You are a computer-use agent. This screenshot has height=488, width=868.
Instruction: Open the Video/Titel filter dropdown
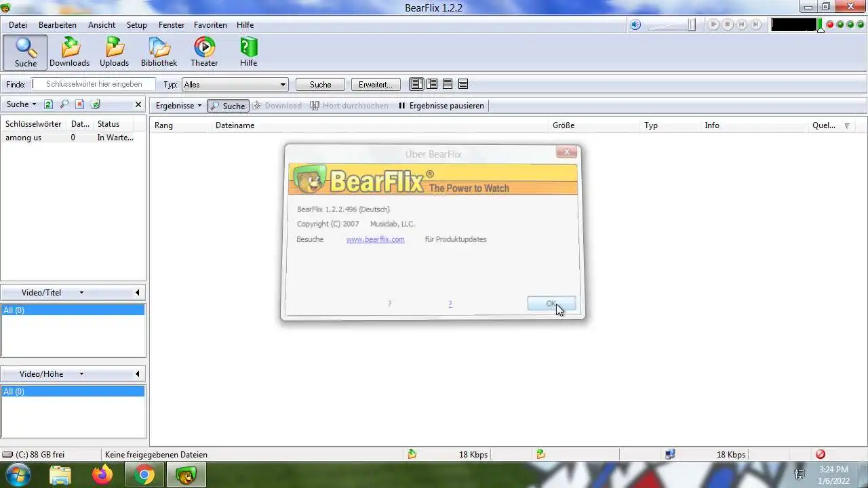click(81, 293)
